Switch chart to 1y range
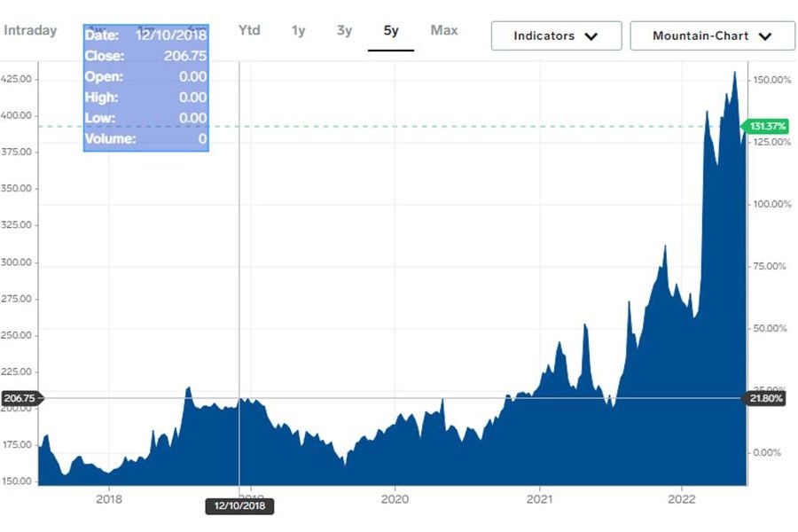Image resolution: width=798 pixels, height=532 pixels. pyautogui.click(x=298, y=31)
